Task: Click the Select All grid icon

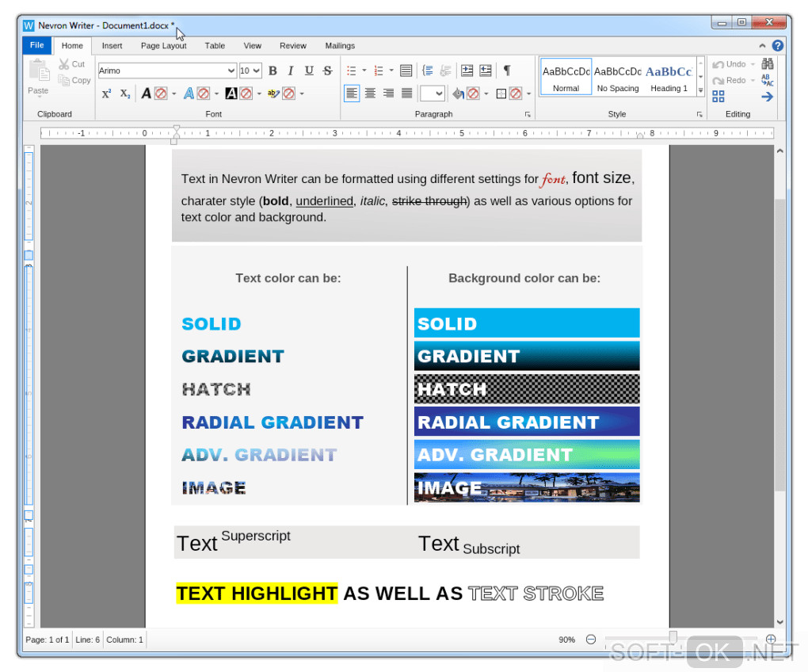Action: point(718,97)
